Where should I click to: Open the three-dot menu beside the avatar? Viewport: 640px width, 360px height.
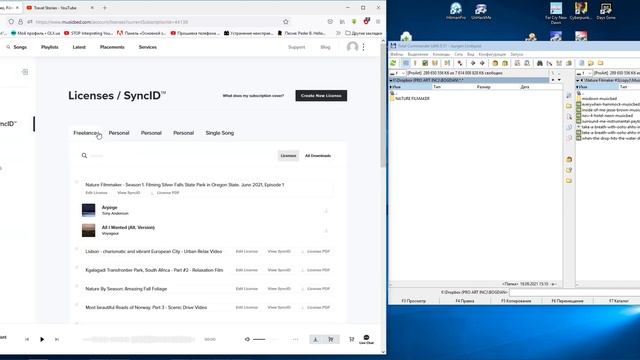point(363,47)
